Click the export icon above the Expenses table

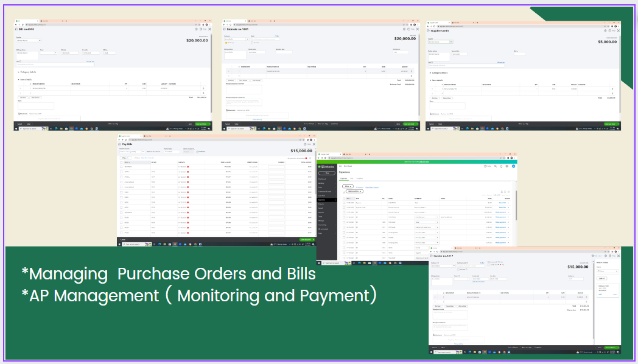(505, 192)
